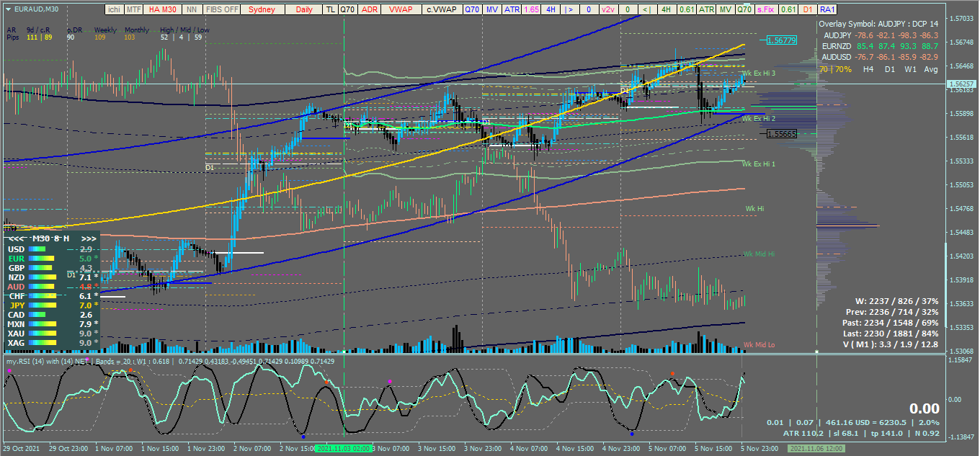Toggle the blue MV button
Image resolution: width=980 pixels, height=456 pixels.
(491, 9)
